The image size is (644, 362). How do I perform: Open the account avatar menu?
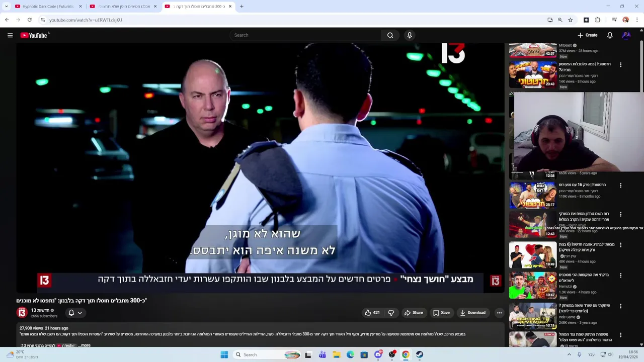coord(626,35)
